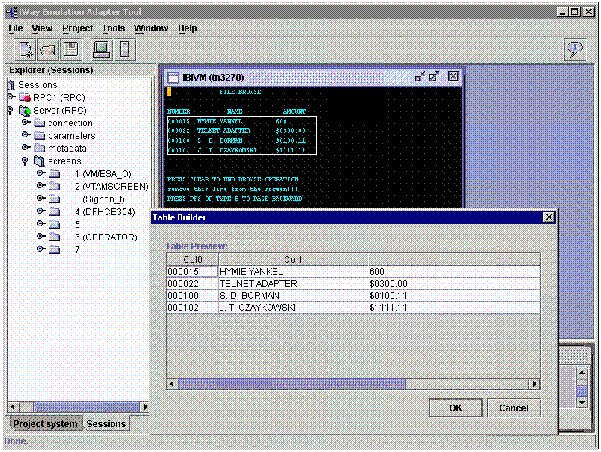Click the first column header in Table Preview
This screenshot has height=452, width=601.
tap(192, 260)
